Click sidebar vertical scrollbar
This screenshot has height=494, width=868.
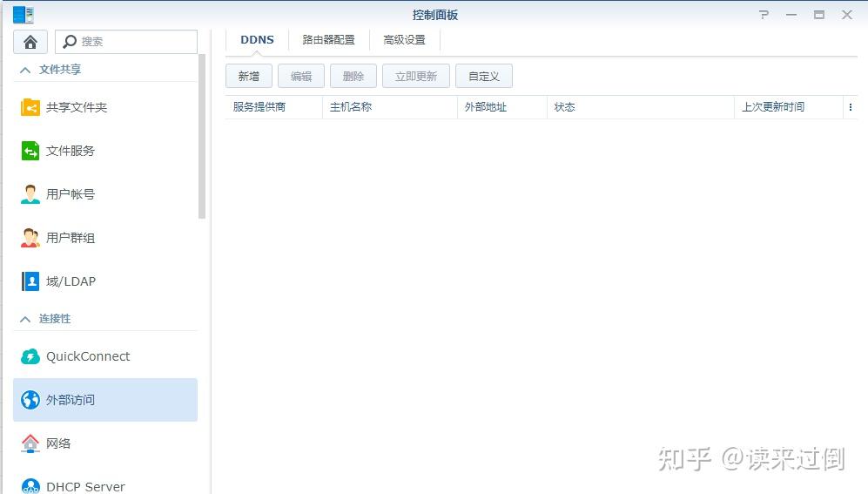click(x=202, y=136)
